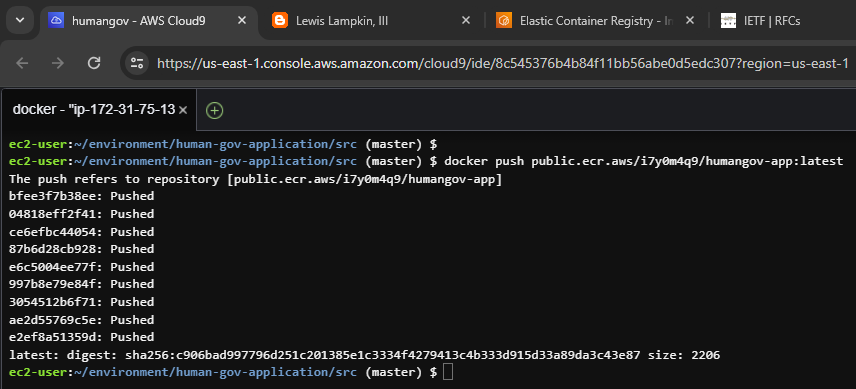Close the docker terminal tab
Viewport: 856px width, 389px height.
pos(183,110)
